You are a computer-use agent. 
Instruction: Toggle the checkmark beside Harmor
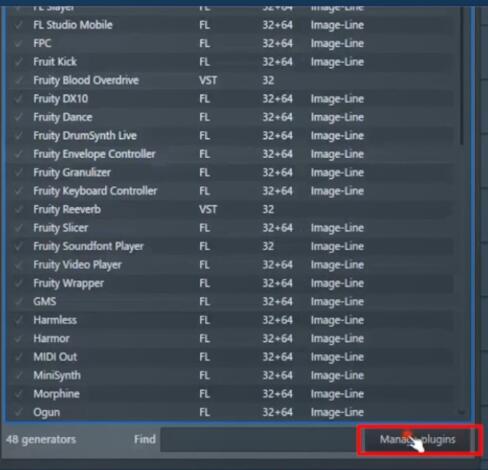point(19,339)
